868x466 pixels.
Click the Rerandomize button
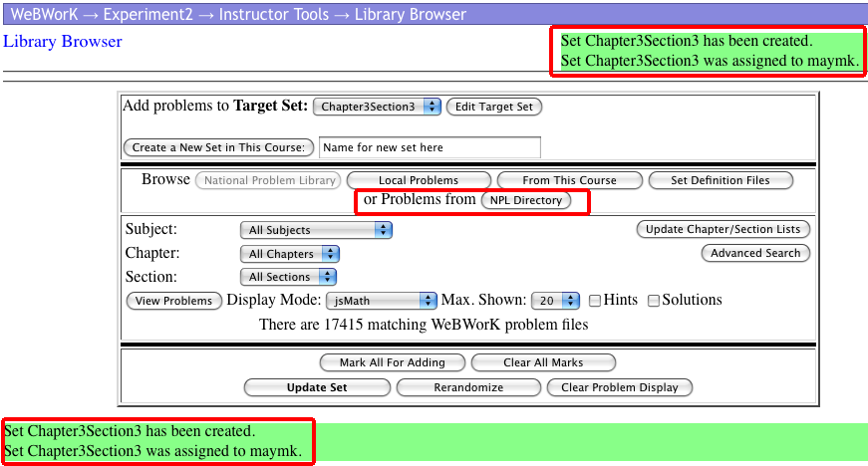tap(468, 387)
